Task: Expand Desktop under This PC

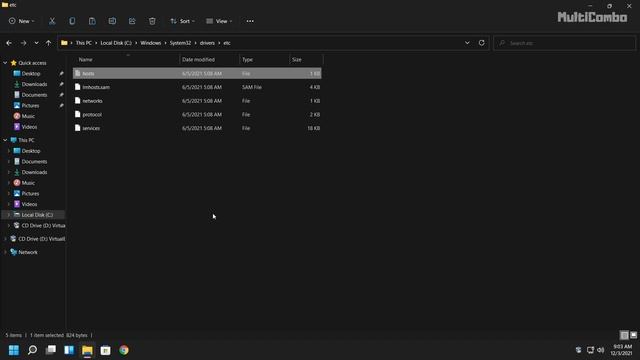Action: coord(9,151)
